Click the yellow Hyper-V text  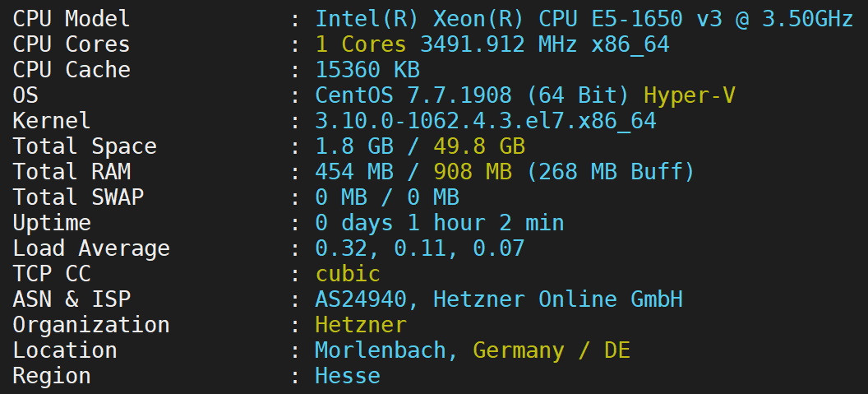coord(689,95)
